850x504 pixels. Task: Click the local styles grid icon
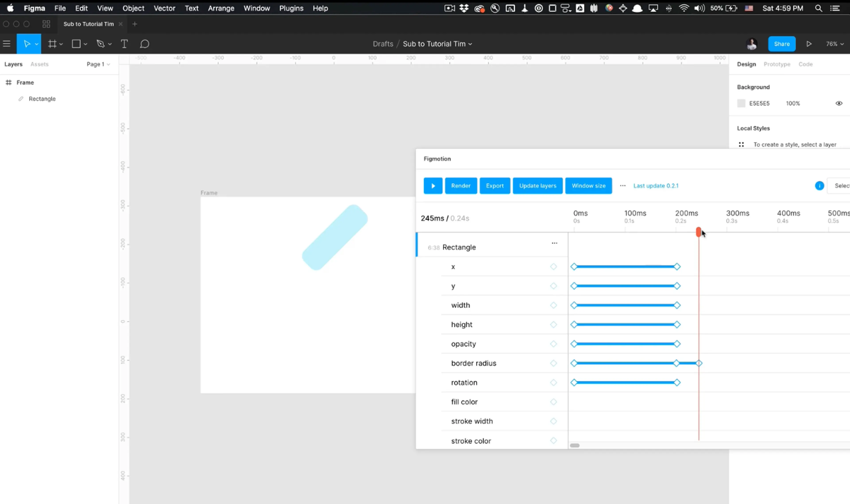[x=741, y=145]
